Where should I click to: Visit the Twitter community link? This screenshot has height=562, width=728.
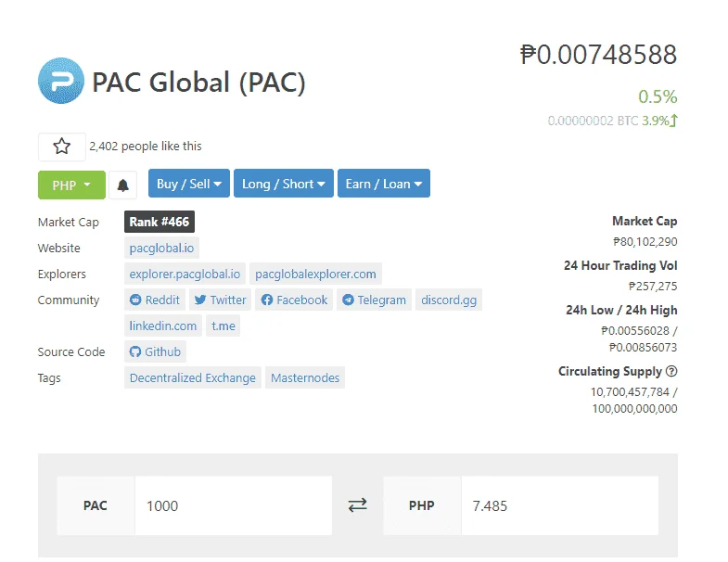click(x=221, y=300)
